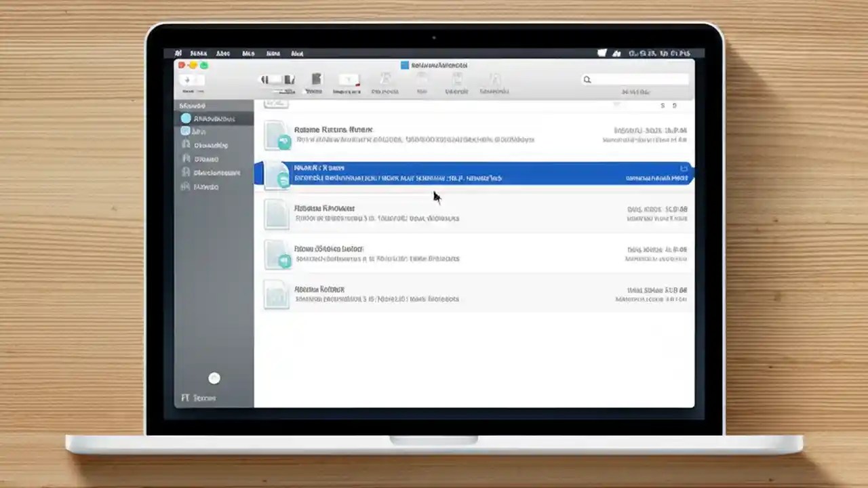Click the forward navigation button
868x488 pixels.
(x=198, y=80)
